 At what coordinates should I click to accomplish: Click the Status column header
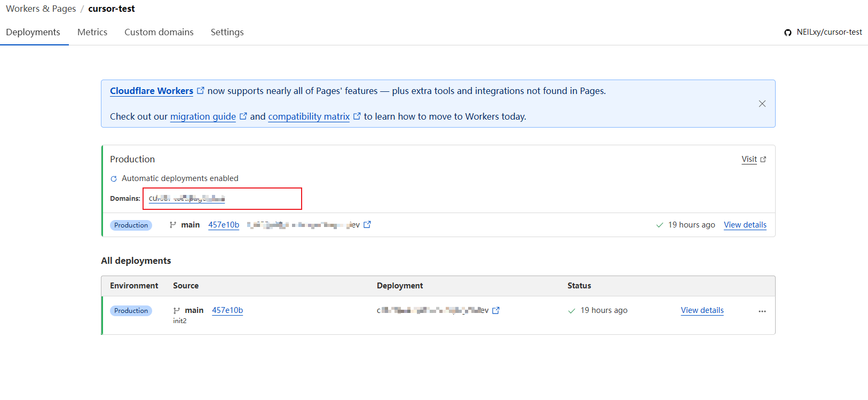(579, 286)
